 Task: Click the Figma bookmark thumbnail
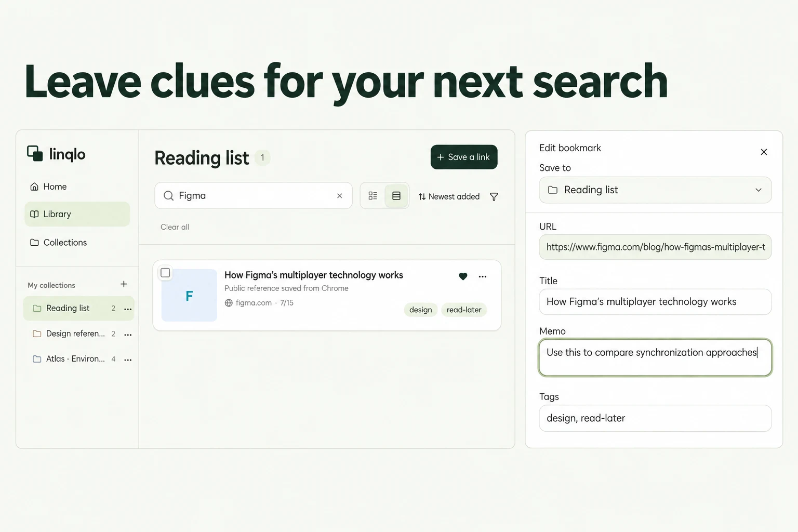pos(189,295)
